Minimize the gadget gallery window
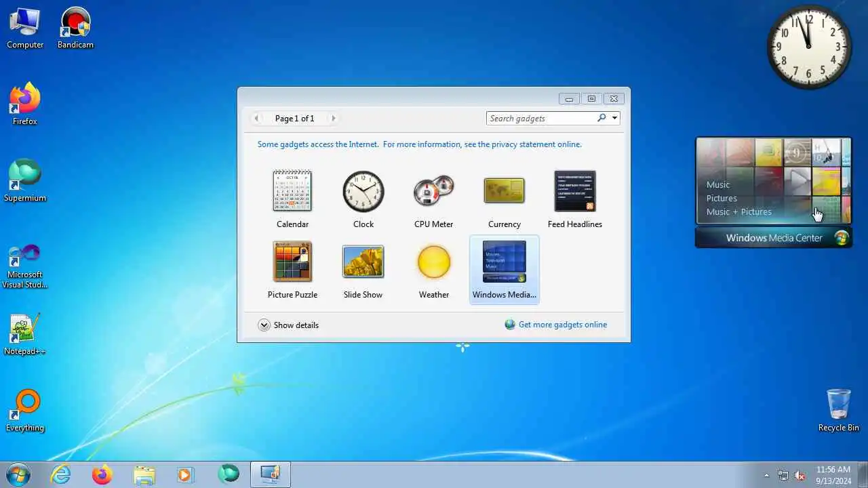 pos(570,98)
